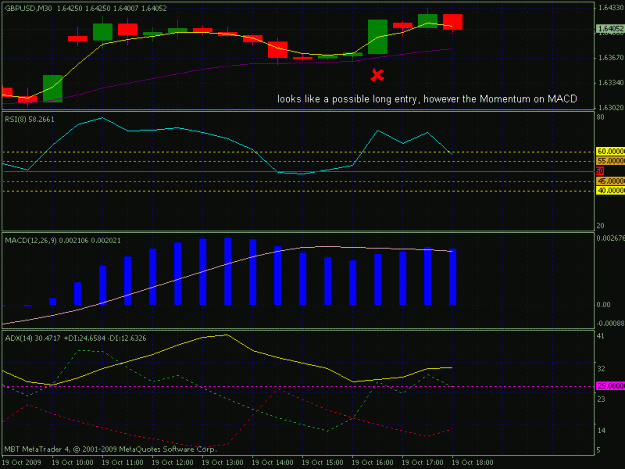Click the 19 Oct 10:00 time axis label

pos(72,463)
